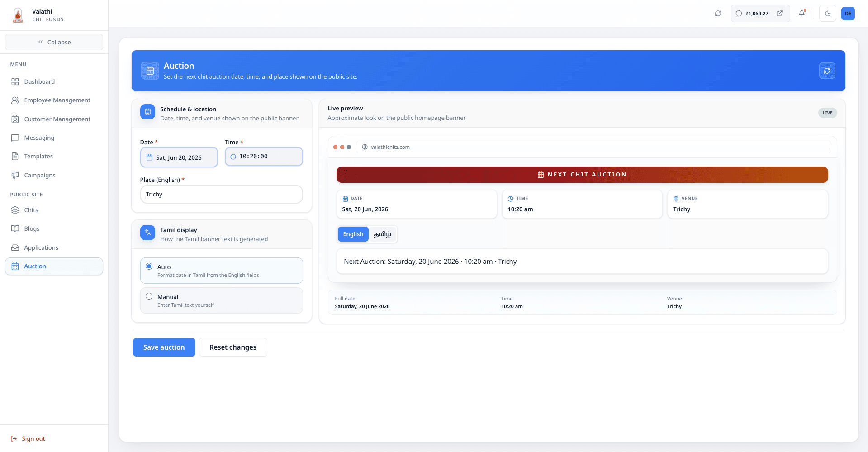
Task: Reset changes to the auction form
Action: point(233,347)
